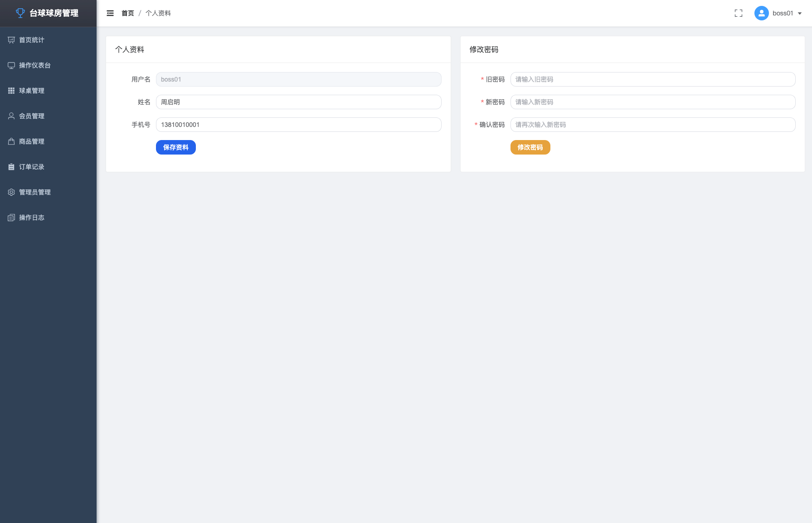The width and height of the screenshot is (812, 523).
Task: Click the 修改密码 card heading
Action: (x=484, y=49)
